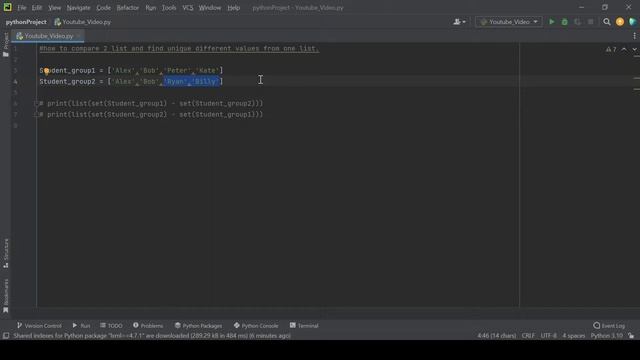Click the yellow intention lightbulb icon
640x360 pixels.
(x=46, y=71)
